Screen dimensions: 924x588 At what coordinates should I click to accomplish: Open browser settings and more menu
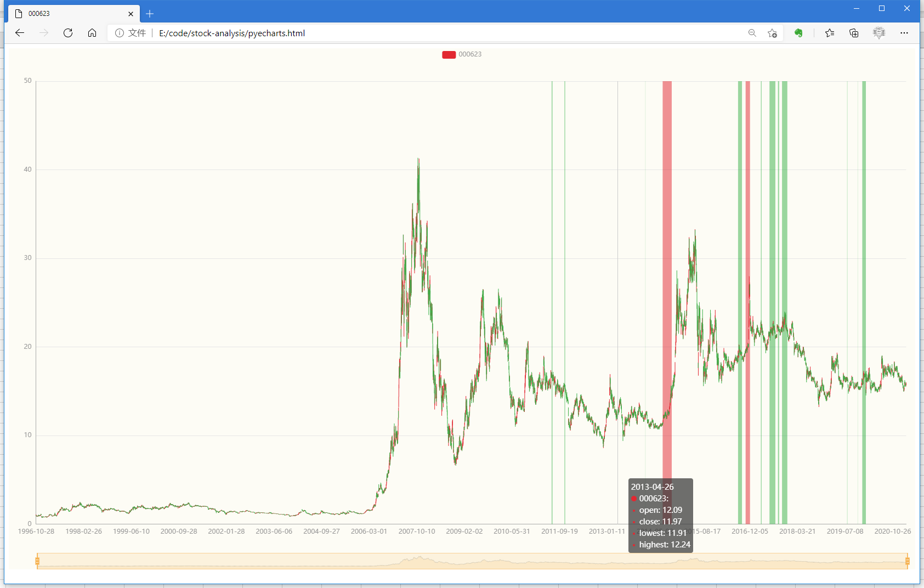coord(904,33)
